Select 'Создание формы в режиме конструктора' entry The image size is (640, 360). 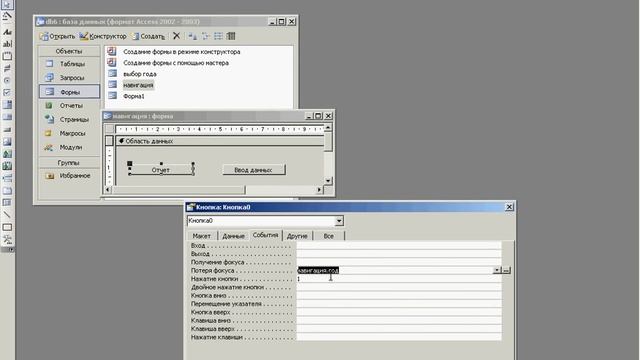182,52
